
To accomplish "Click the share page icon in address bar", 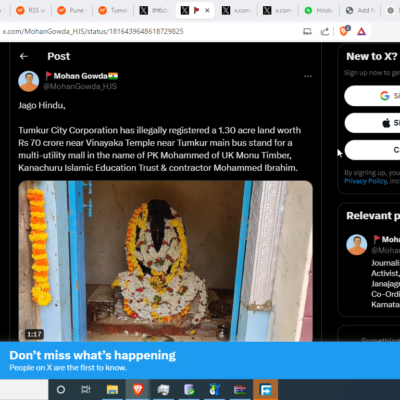I will point(325,31).
